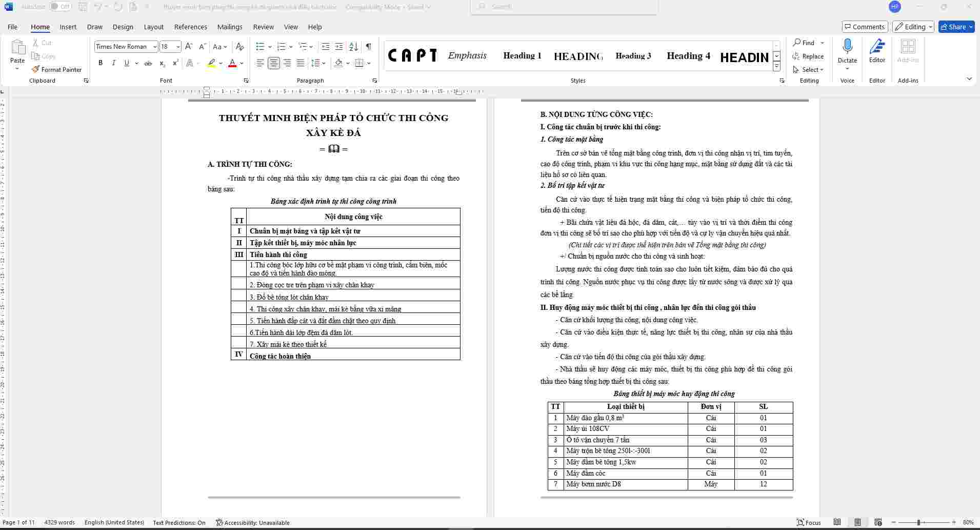
Task: Adjust the zoom slider handle
Action: [x=918, y=522]
